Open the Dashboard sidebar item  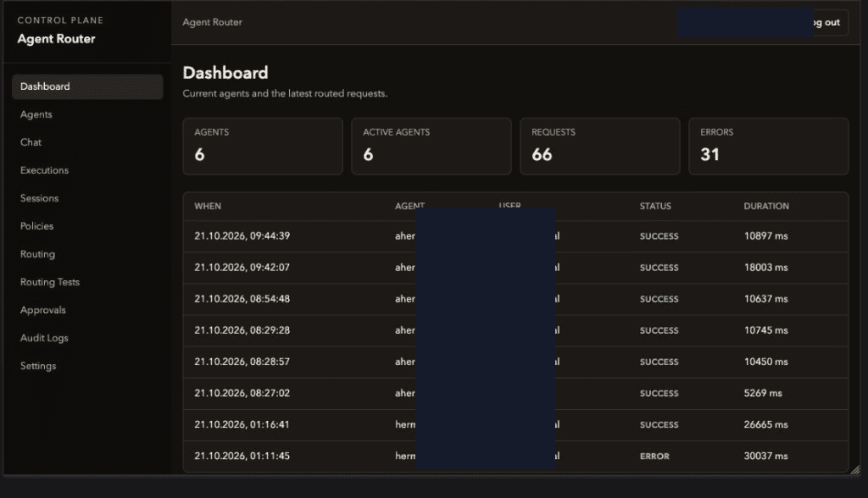click(x=87, y=87)
